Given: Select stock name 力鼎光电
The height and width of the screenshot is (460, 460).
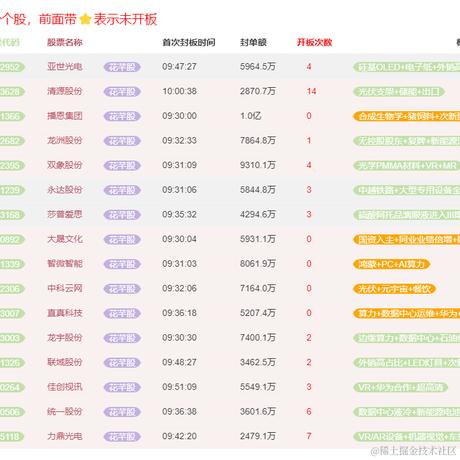Looking at the screenshot, I should [x=65, y=437].
